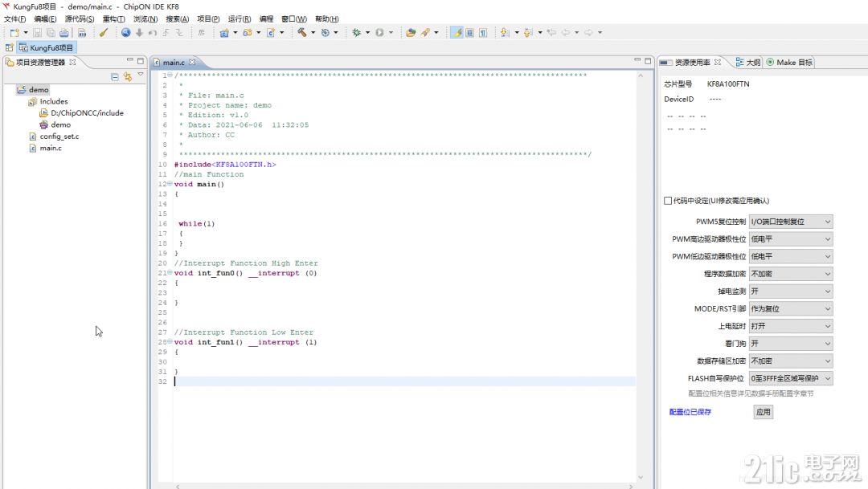Screen dimensions: 868x489
Task: Click the torch search icon in toolbar
Action: [x=425, y=33]
